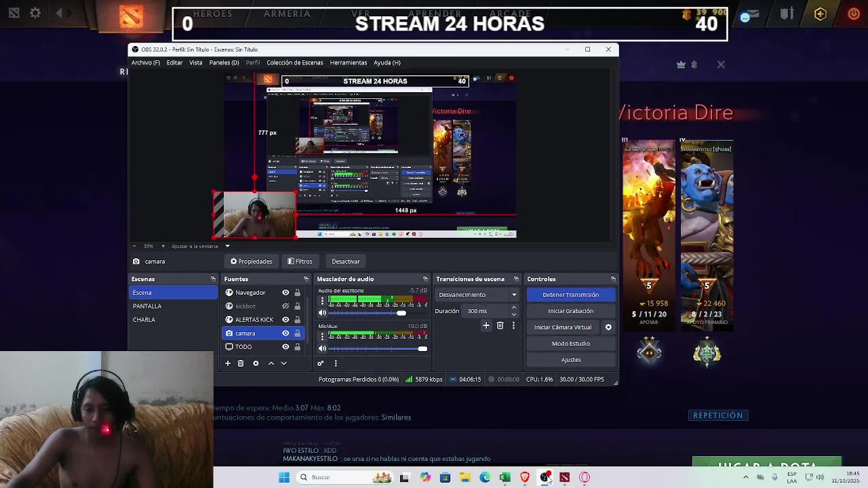Hide the camara source
The image size is (868, 488).
click(x=285, y=333)
